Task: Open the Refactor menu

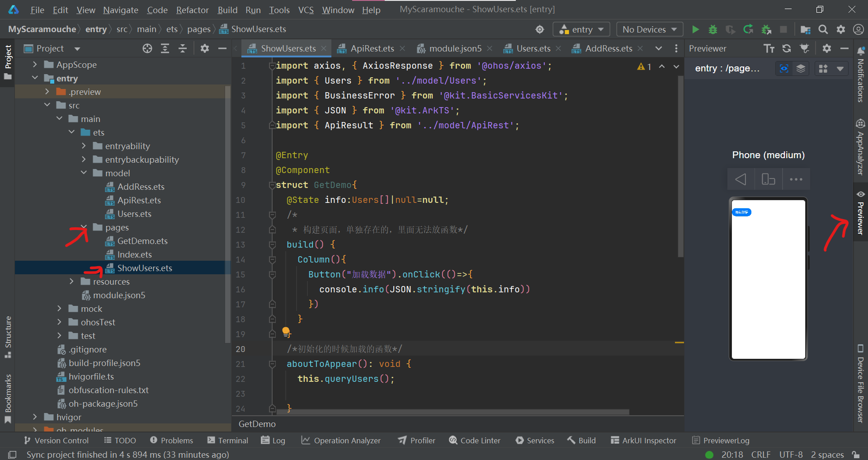Action: pos(192,9)
